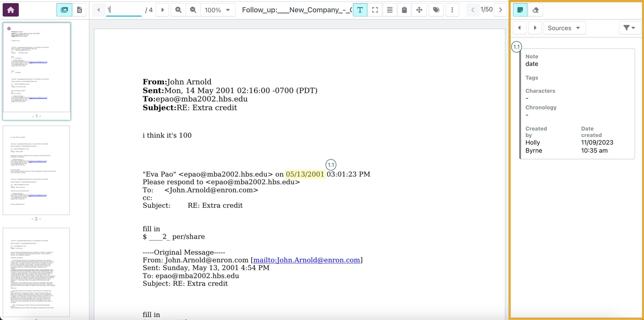The image size is (644, 320).
Task: Go to next document of 50
Action: point(500,10)
